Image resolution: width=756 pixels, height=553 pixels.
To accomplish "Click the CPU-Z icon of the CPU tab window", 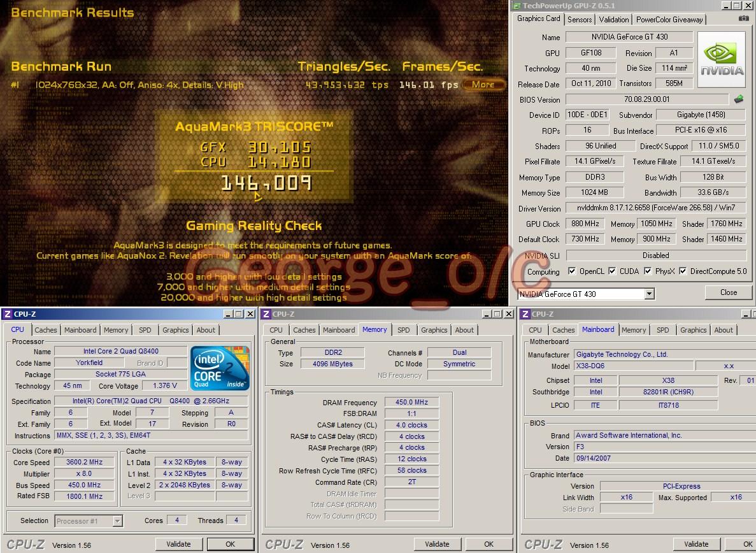I will pos(7,314).
